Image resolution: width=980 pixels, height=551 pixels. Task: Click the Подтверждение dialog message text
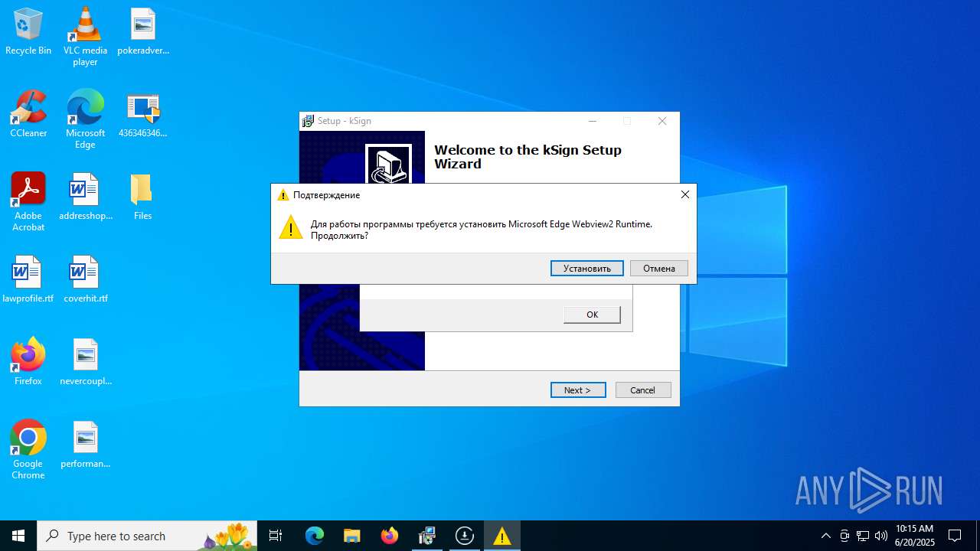point(482,230)
